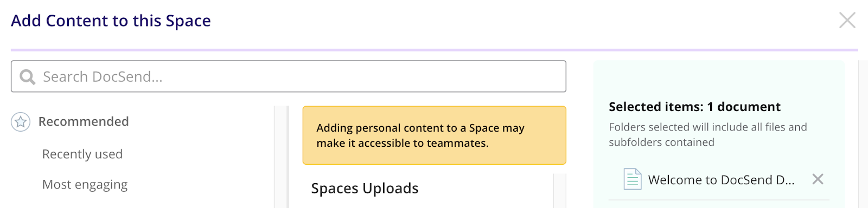Click the document icon for Welcome to DocSend
Screen dimensions: 868x208
point(632,179)
